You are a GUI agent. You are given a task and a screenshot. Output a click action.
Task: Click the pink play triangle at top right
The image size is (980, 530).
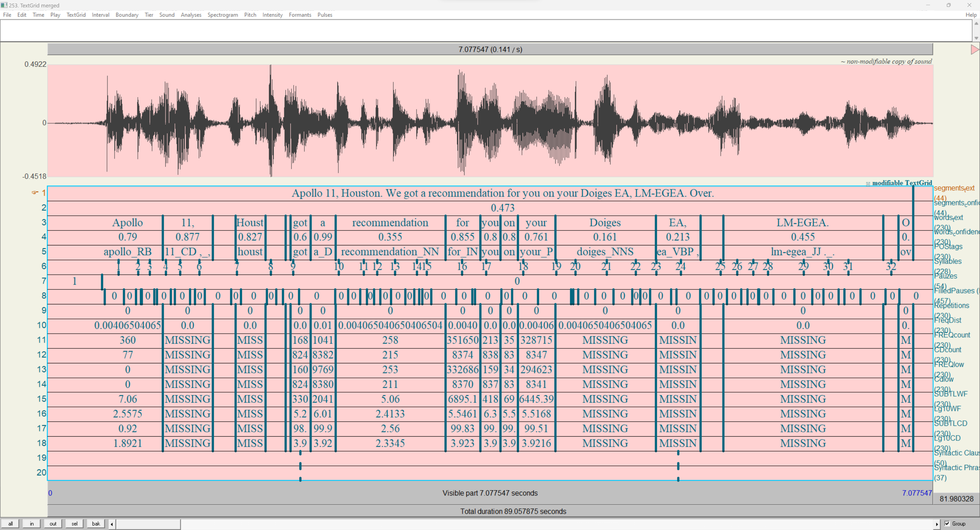(x=974, y=50)
